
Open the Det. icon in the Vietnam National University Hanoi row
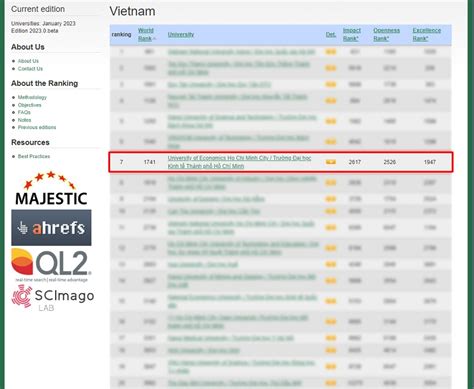point(331,52)
